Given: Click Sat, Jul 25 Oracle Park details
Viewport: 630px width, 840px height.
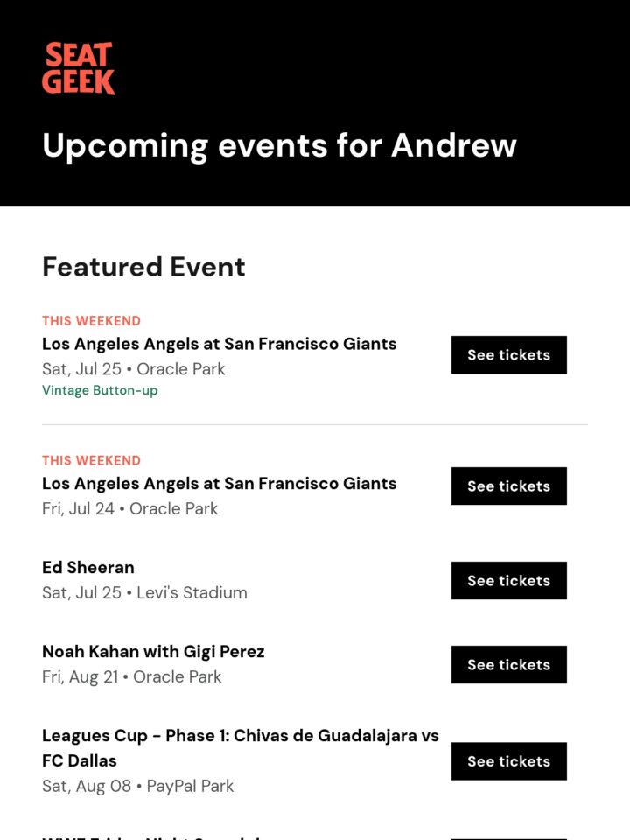Looking at the screenshot, I should [x=133, y=369].
